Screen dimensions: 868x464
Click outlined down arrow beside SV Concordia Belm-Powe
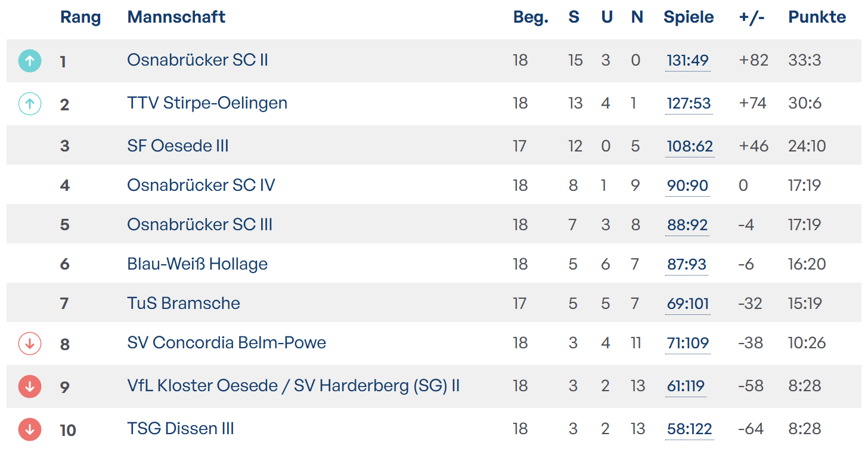30,344
